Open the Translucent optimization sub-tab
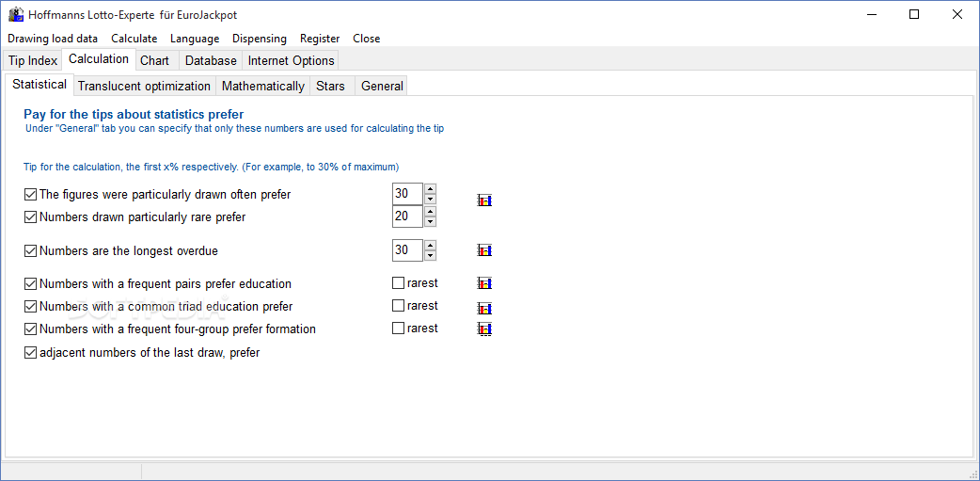980x481 pixels. pyautogui.click(x=145, y=86)
